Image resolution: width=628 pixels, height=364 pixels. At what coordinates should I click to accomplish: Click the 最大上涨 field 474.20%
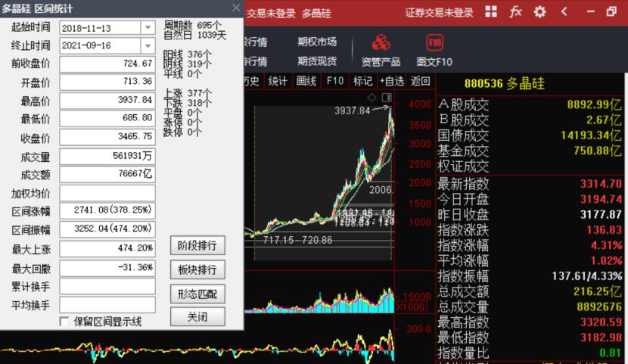[107, 249]
